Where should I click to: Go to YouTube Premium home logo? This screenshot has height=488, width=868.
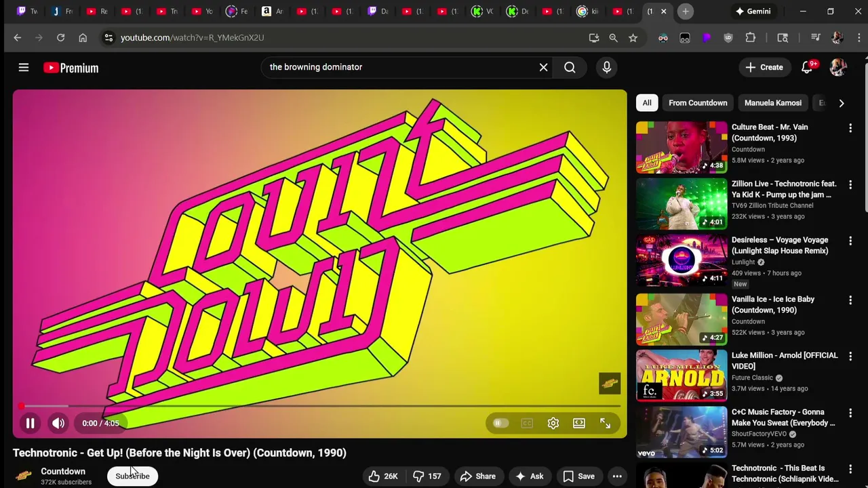coord(71,68)
